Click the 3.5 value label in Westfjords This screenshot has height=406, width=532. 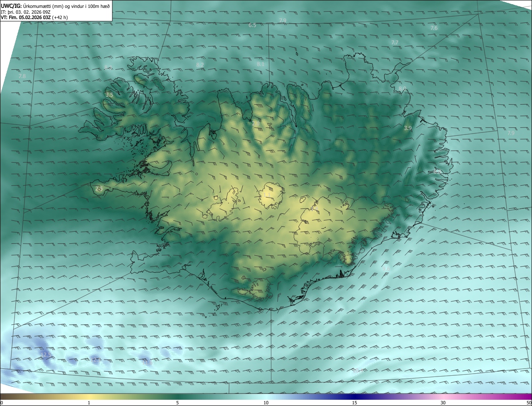[109, 95]
